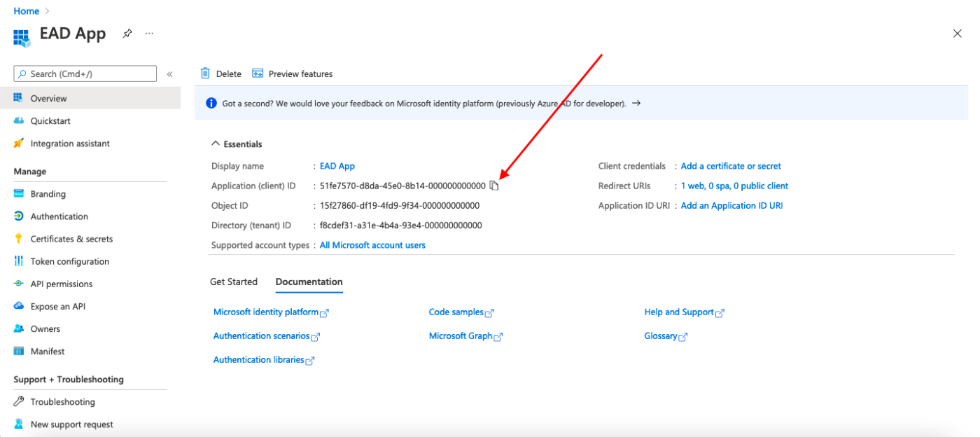This screenshot has width=980, height=437.
Task: Click Add a certificate or secret
Action: tap(731, 166)
